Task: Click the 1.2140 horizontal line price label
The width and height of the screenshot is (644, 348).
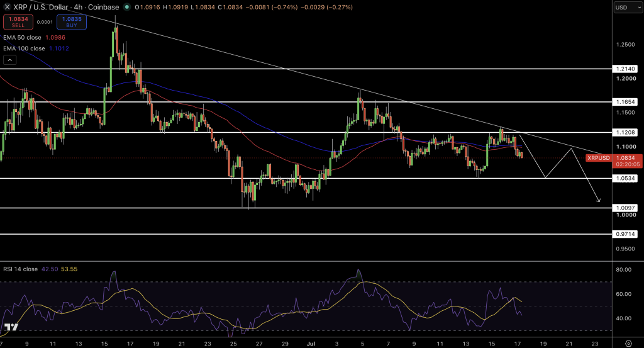Action: click(625, 69)
